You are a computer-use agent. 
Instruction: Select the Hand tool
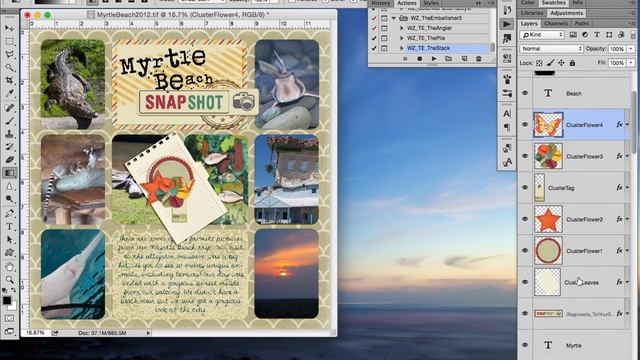point(9,267)
